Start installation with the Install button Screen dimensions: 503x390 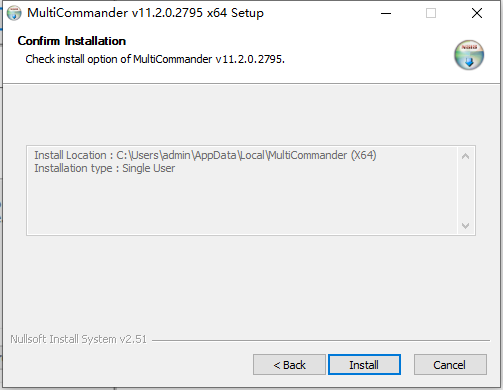point(364,365)
